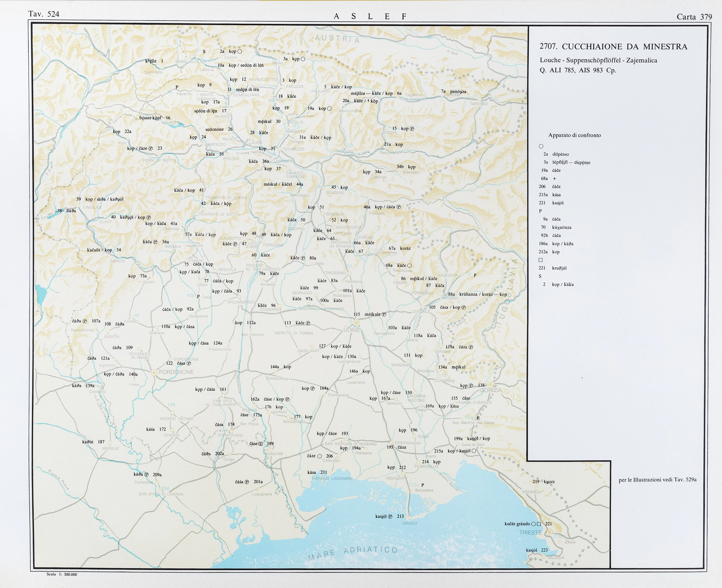722x588 pixels.
Task: Click the square symbol in the legend list
Action: coord(541,260)
